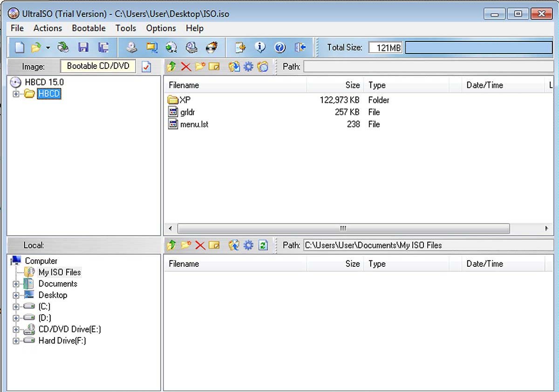Screen dimensions: 559x392
Task: Click the Mount to Virtual Drive icon
Action: click(191, 47)
